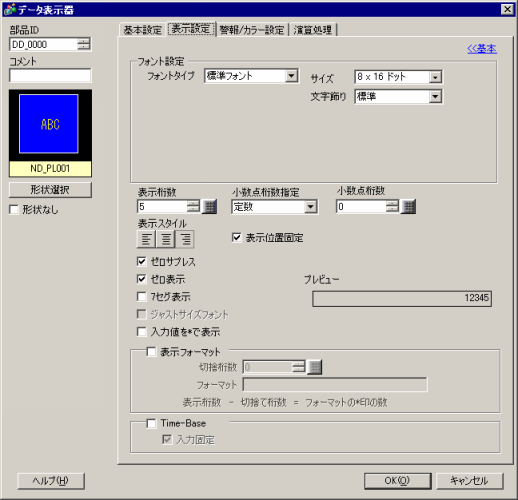Viewport: 518px width, 500px height.
Task: Click the spinner arrows on 部品ID field
Action: pos(84,44)
